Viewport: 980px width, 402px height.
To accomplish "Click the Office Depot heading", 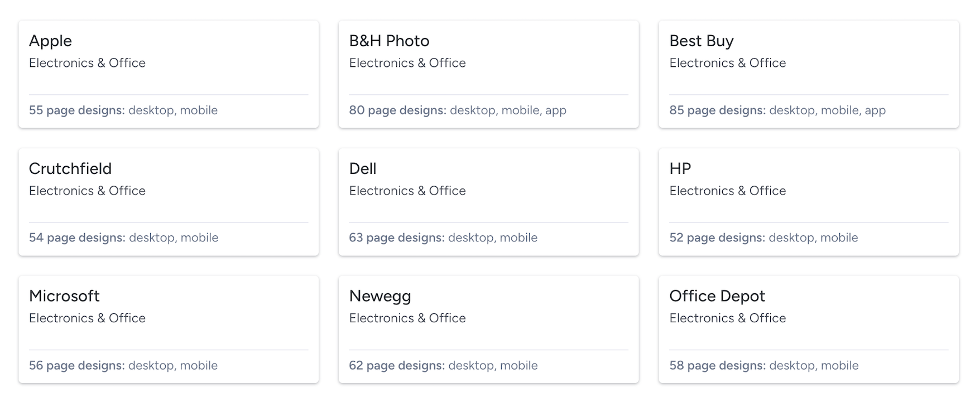I will click(x=717, y=296).
